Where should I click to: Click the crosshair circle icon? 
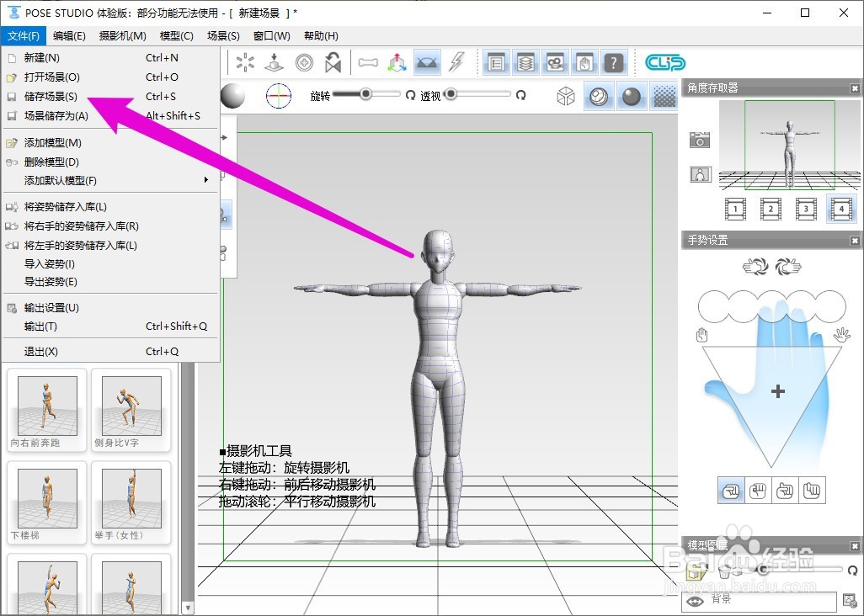tap(279, 96)
